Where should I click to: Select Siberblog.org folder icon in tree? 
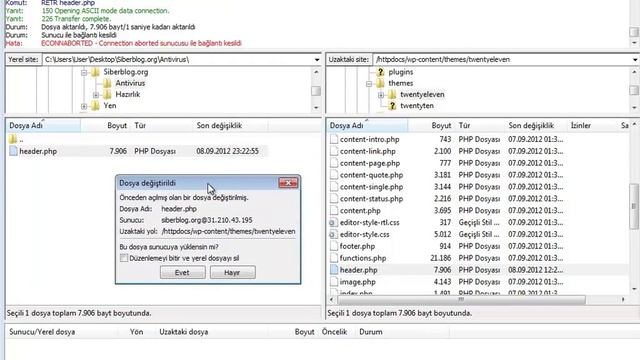click(95, 72)
